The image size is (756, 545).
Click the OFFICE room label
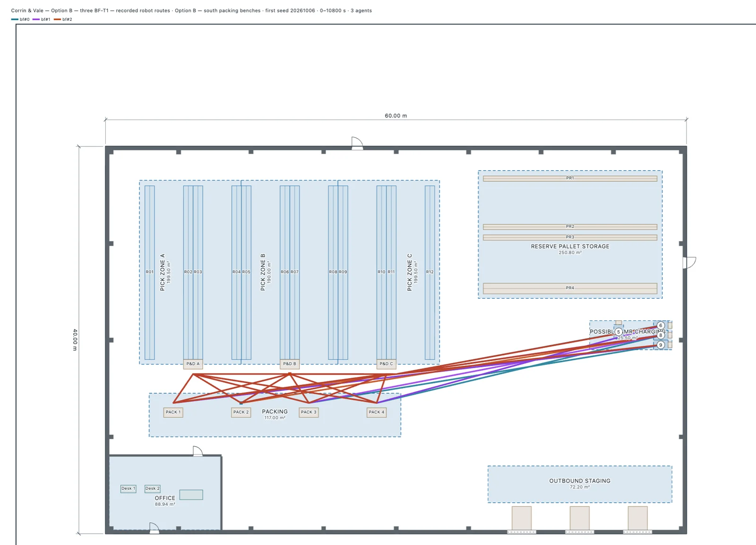click(x=165, y=498)
